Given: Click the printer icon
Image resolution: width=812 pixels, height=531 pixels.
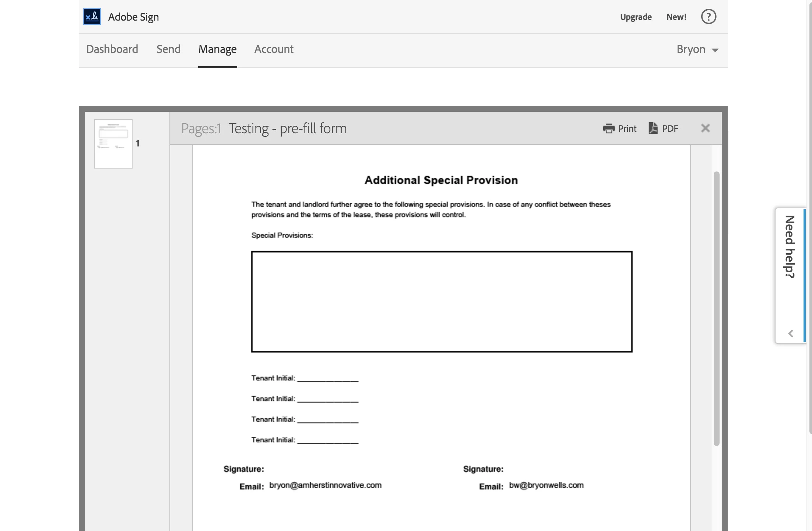Looking at the screenshot, I should coord(609,128).
